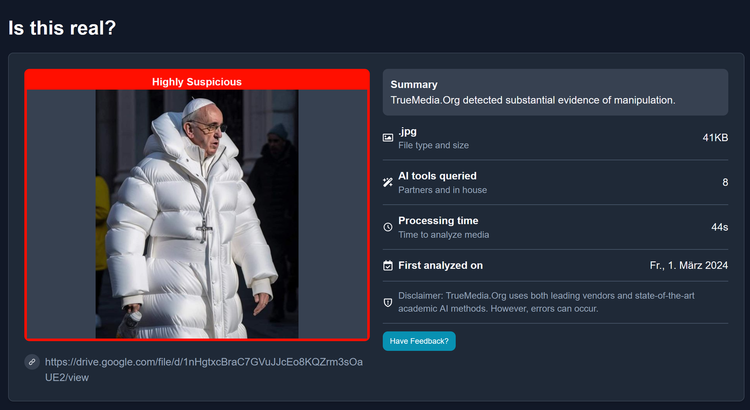Select the AI tools queried label
This screenshot has height=410, width=750.
pos(437,176)
